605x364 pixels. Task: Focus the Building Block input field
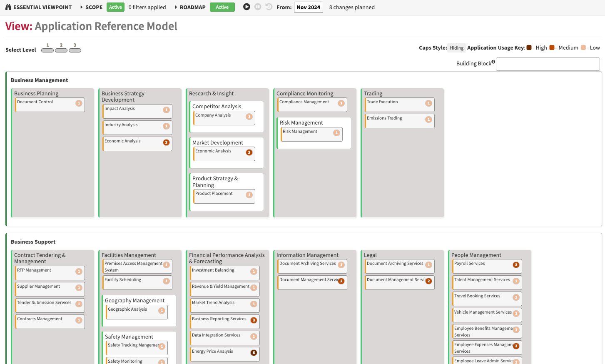[x=548, y=64]
